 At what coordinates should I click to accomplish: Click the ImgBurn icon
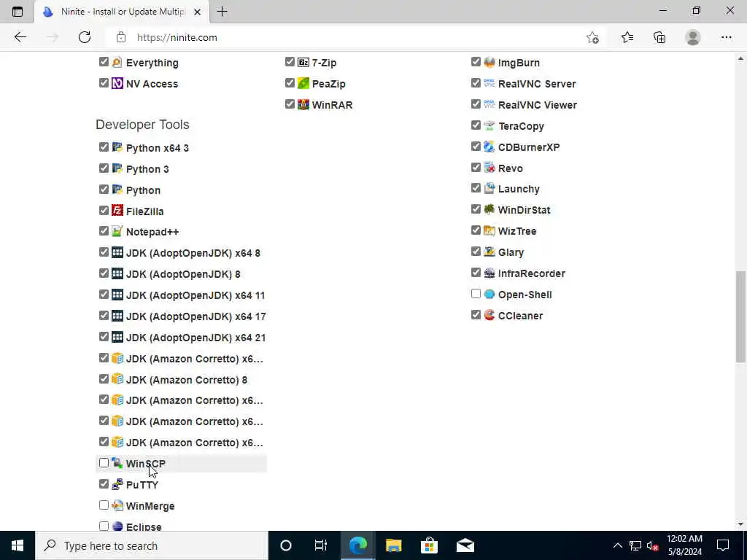point(489,63)
